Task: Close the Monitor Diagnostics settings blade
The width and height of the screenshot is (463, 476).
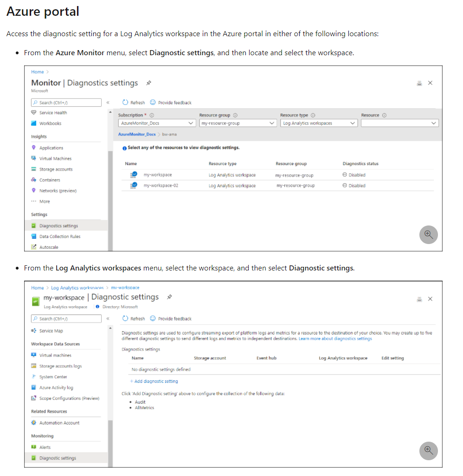Action: point(430,83)
